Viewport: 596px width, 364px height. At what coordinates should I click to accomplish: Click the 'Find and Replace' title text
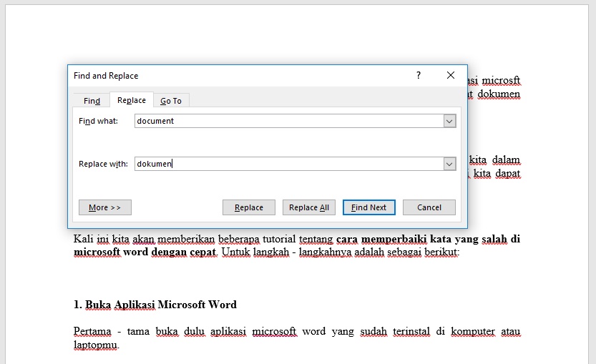pyautogui.click(x=106, y=76)
